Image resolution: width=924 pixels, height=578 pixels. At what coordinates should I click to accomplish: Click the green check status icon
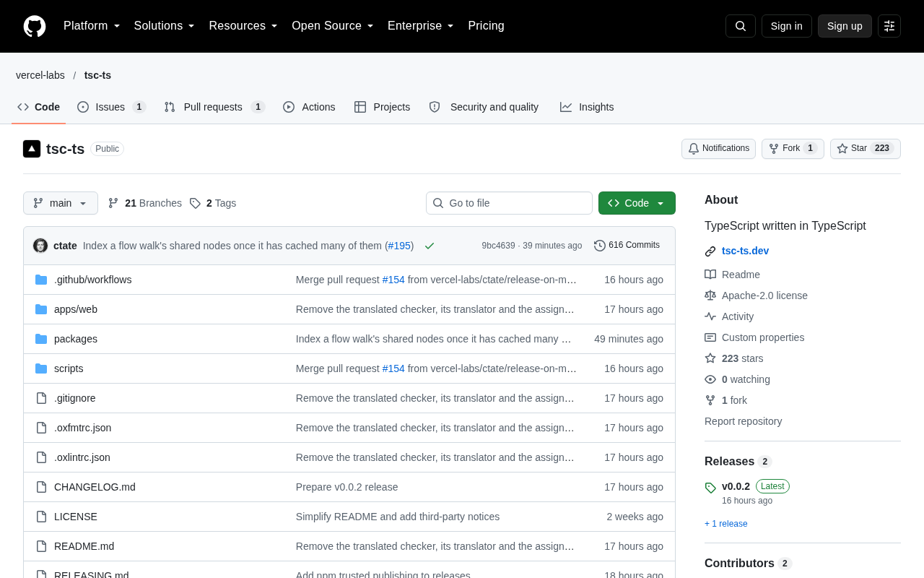[430, 246]
